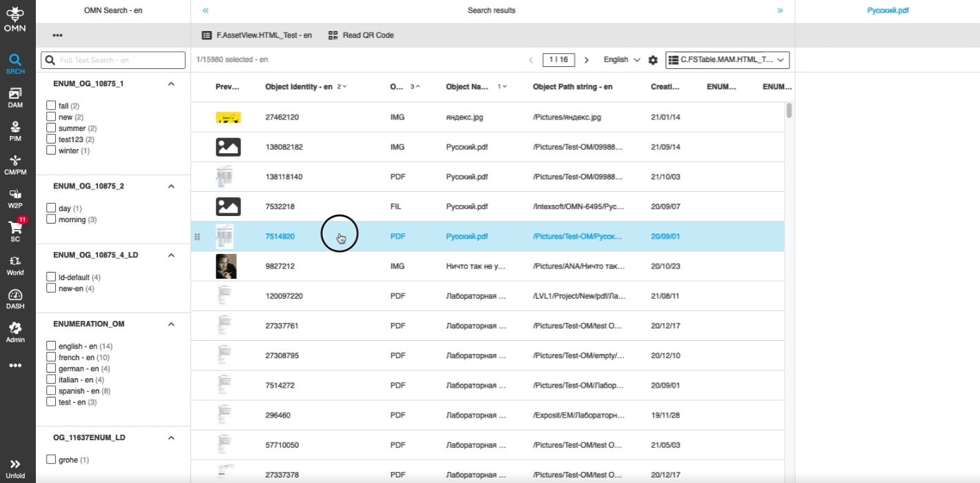Tick the 'french - en' checkbox
The width and height of the screenshot is (980, 483).
pyautogui.click(x=51, y=357)
